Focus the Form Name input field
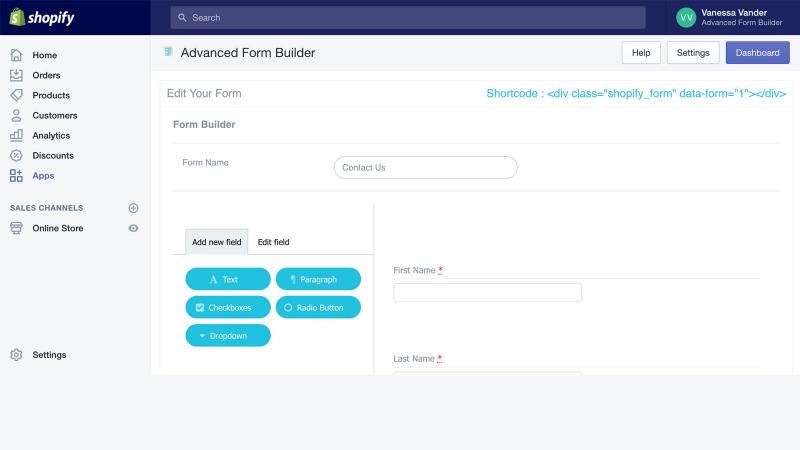800x450 pixels. pos(426,167)
